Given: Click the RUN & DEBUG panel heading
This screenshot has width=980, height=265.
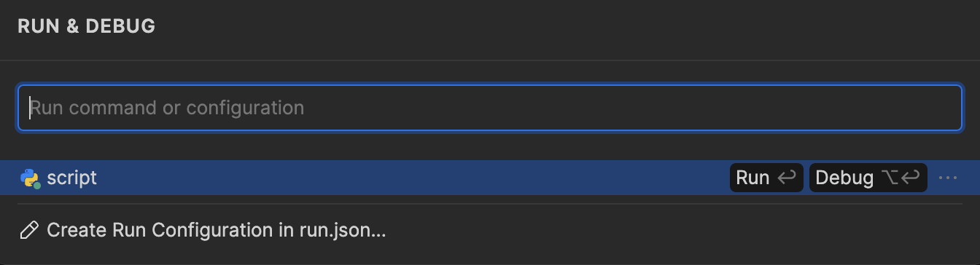Looking at the screenshot, I should (86, 26).
